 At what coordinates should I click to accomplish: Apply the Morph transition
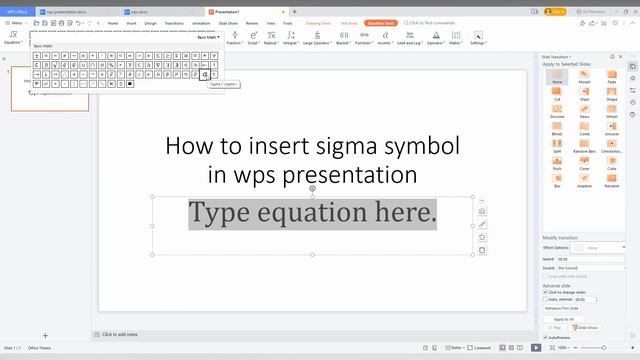coord(584,77)
